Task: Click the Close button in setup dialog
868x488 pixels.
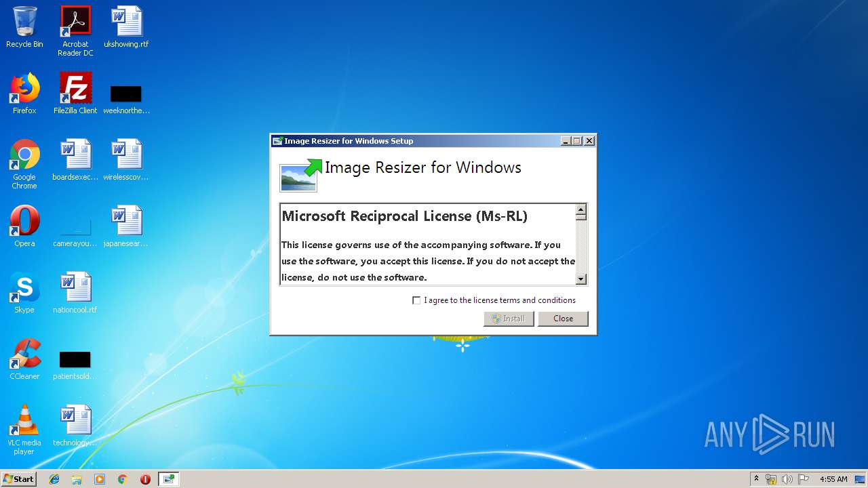Action: (x=563, y=319)
